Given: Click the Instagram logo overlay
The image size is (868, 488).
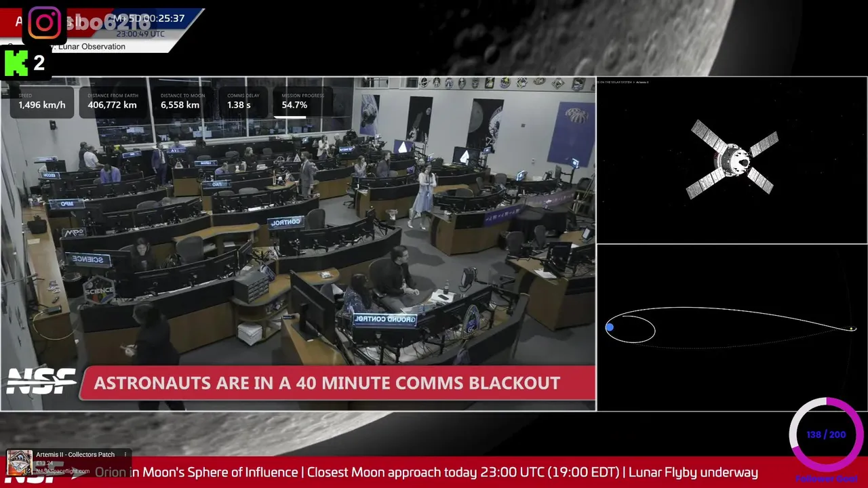Looking at the screenshot, I should [45, 23].
